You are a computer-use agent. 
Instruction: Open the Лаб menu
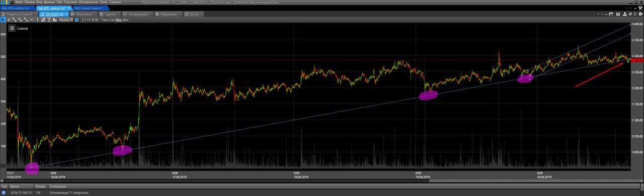(59, 2)
